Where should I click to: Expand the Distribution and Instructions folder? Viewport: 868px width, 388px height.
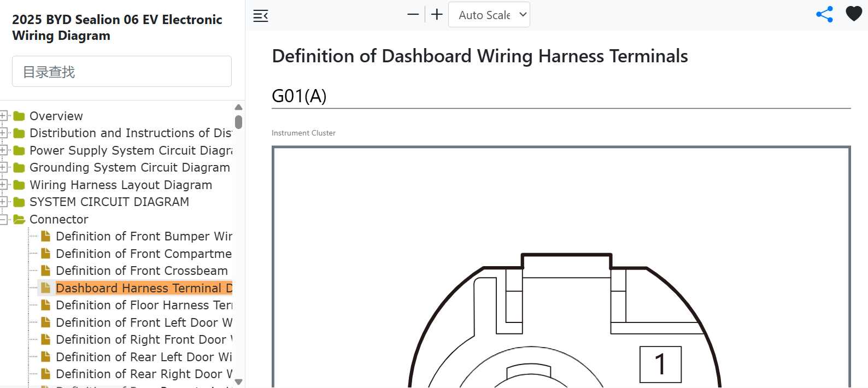(x=3, y=133)
